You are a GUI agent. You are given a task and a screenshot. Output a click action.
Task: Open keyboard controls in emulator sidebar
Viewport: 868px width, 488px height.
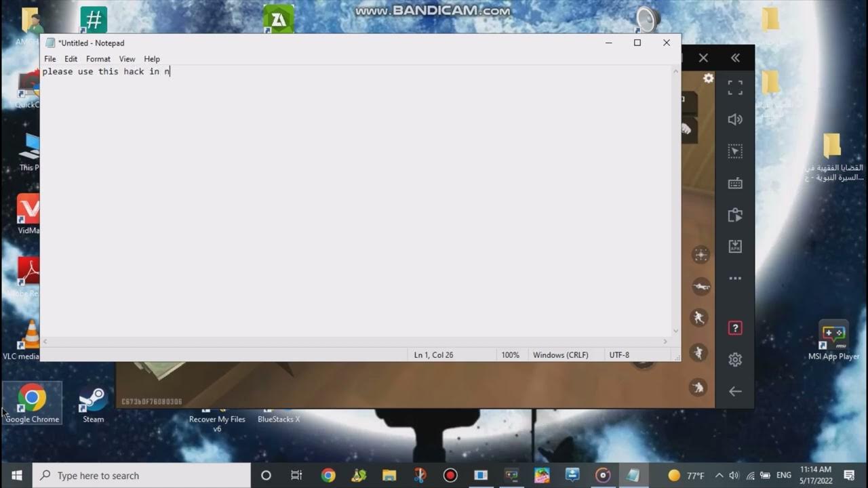click(x=735, y=183)
